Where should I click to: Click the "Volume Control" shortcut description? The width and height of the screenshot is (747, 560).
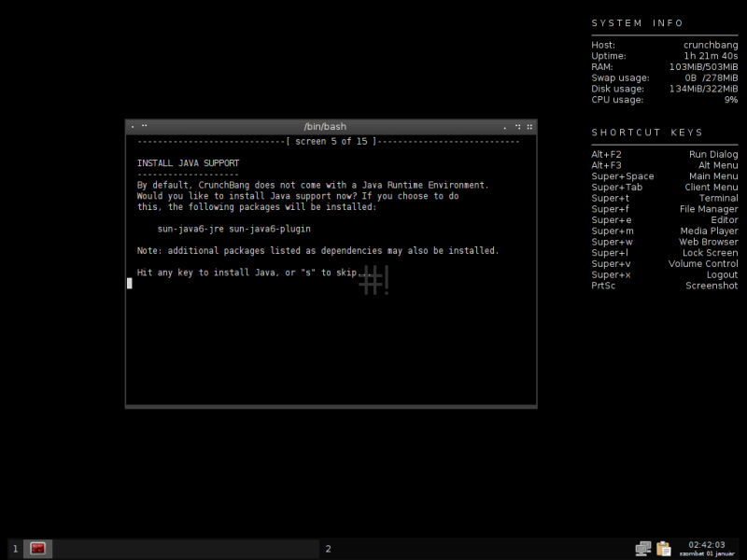pyautogui.click(x=703, y=264)
